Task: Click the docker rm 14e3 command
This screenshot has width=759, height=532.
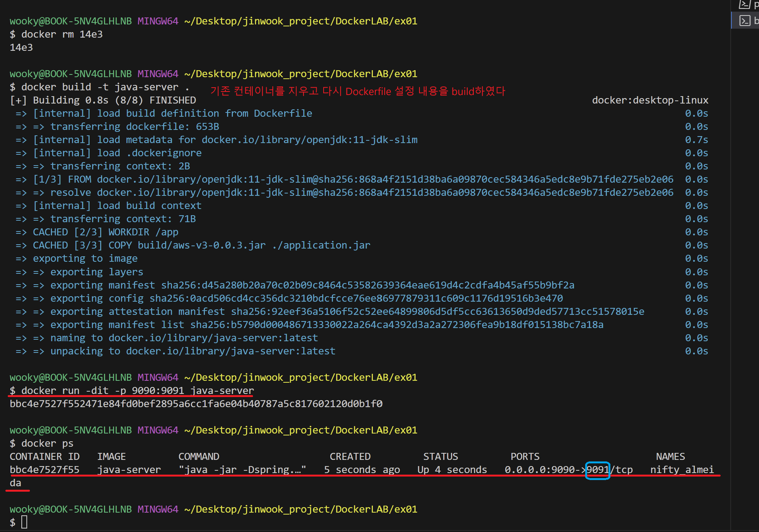Action: click(62, 34)
